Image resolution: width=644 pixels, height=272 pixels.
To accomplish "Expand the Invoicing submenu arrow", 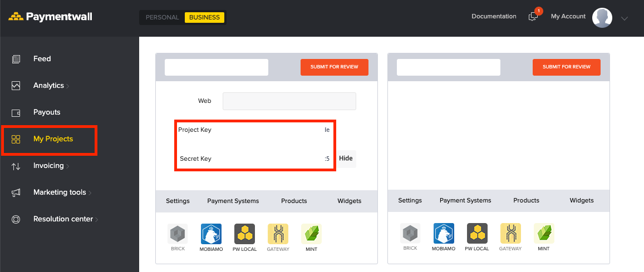I will 67,166.
